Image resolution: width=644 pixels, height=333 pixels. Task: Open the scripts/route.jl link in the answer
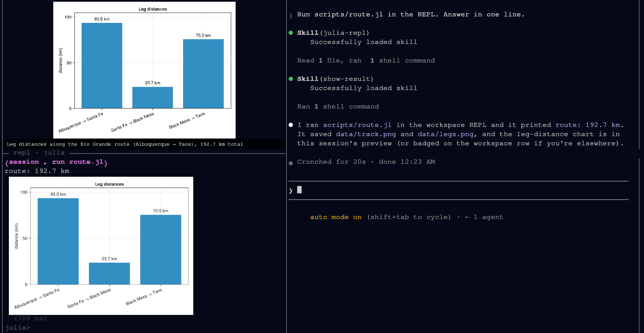(357, 125)
